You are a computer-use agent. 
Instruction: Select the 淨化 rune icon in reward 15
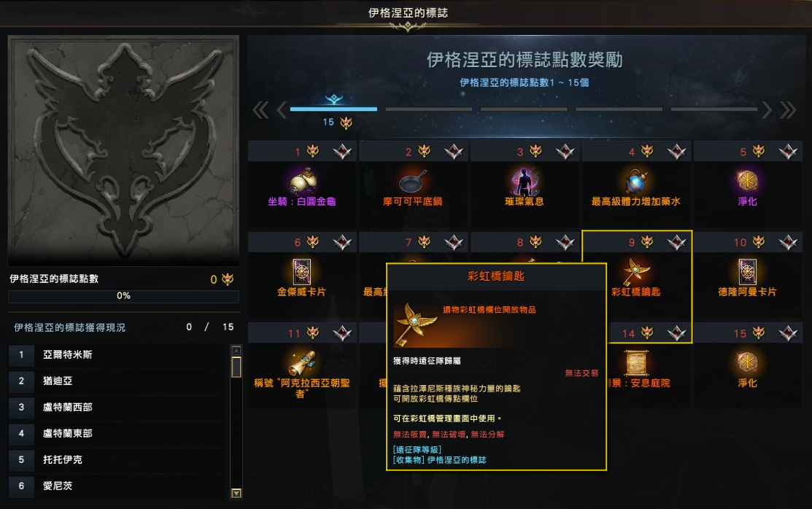[x=747, y=362]
